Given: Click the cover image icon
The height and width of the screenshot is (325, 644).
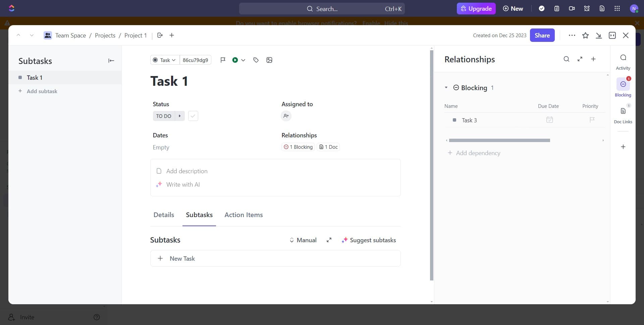Looking at the screenshot, I should point(269,60).
